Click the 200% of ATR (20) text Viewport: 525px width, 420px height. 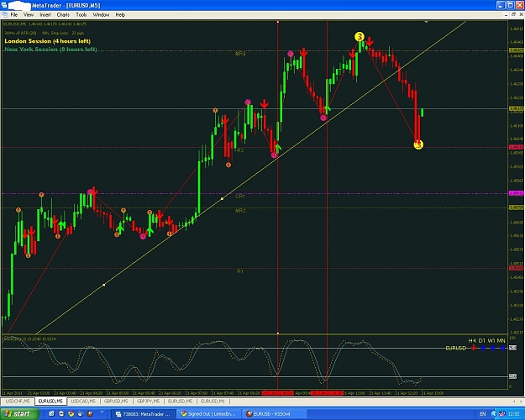point(20,33)
